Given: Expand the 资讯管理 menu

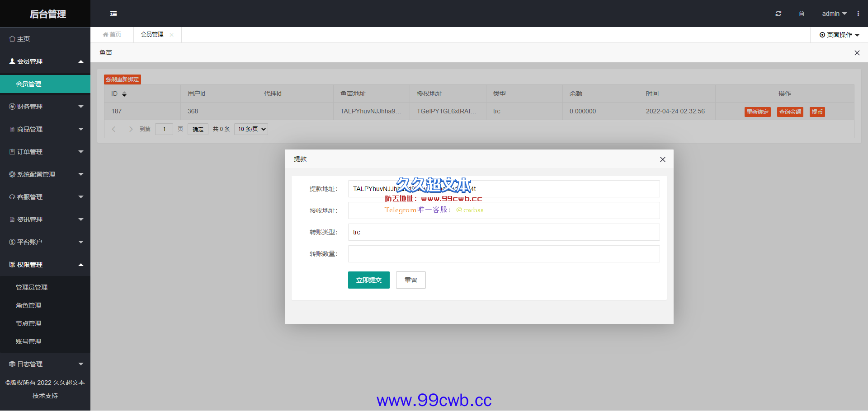Looking at the screenshot, I should point(45,220).
